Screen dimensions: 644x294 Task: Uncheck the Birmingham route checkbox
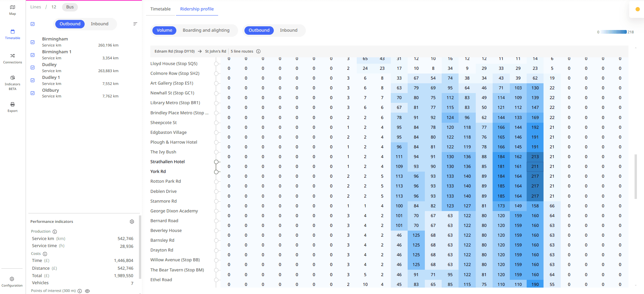pyautogui.click(x=33, y=42)
